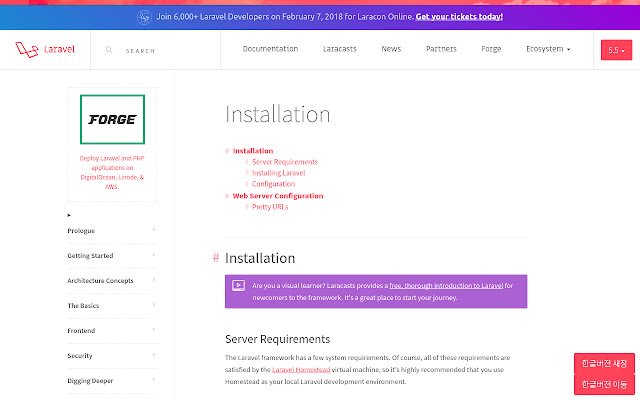Click the video icon in Laracasts callout
This screenshot has width=640, height=400.
tap(239, 285)
